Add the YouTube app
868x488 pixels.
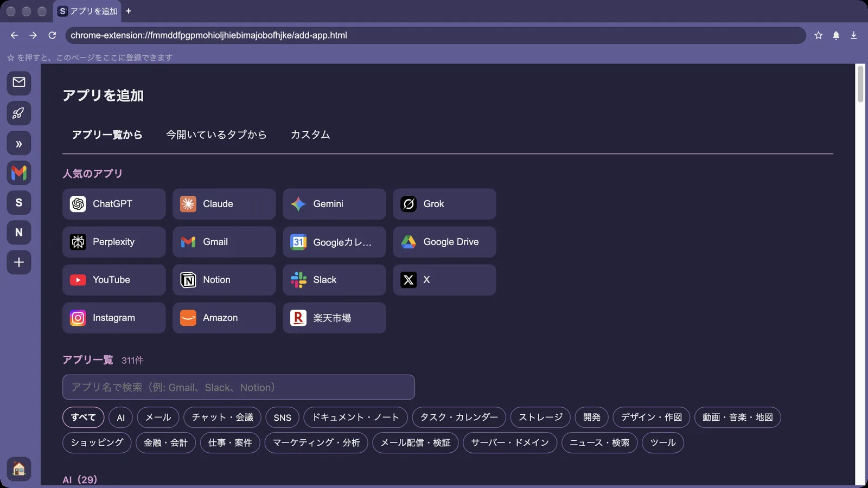click(114, 280)
